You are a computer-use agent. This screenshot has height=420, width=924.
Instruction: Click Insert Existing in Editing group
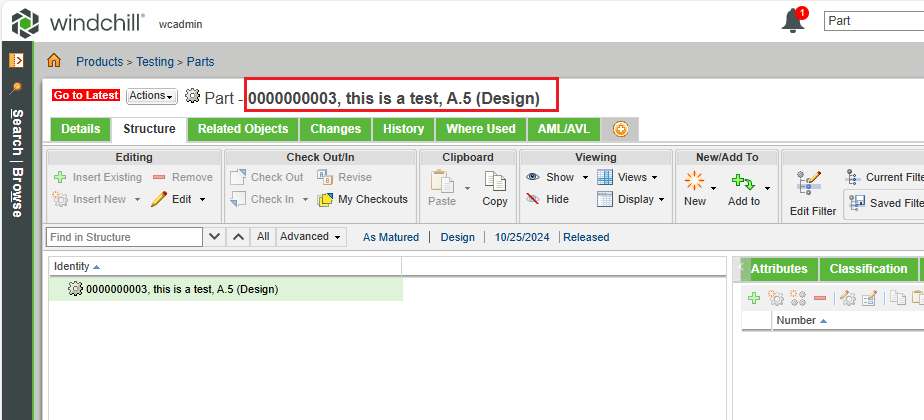click(98, 177)
